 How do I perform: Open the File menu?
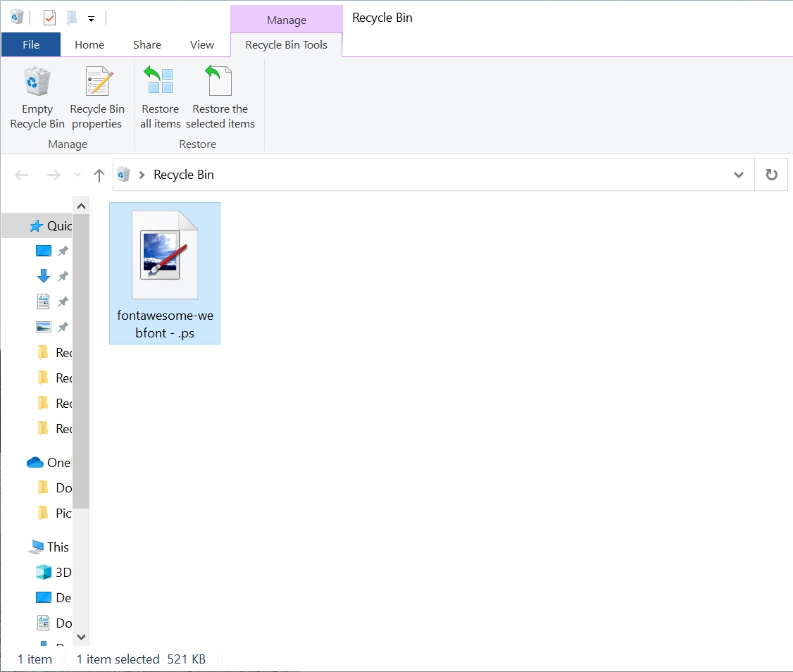(x=31, y=44)
